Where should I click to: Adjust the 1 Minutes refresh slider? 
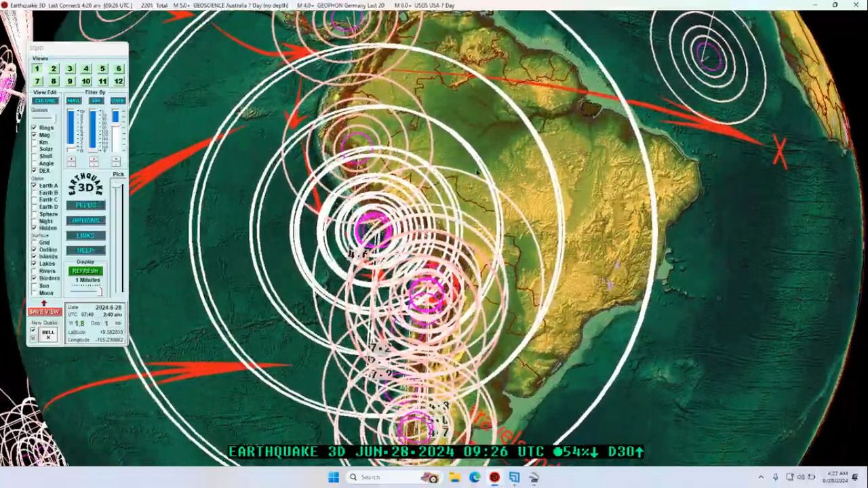coord(86,289)
